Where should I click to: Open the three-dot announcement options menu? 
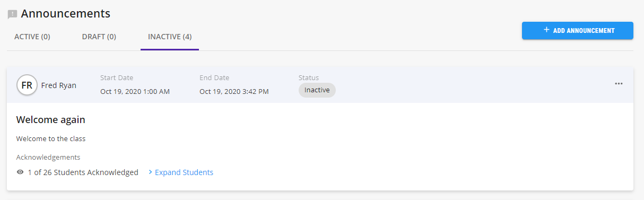[619, 84]
